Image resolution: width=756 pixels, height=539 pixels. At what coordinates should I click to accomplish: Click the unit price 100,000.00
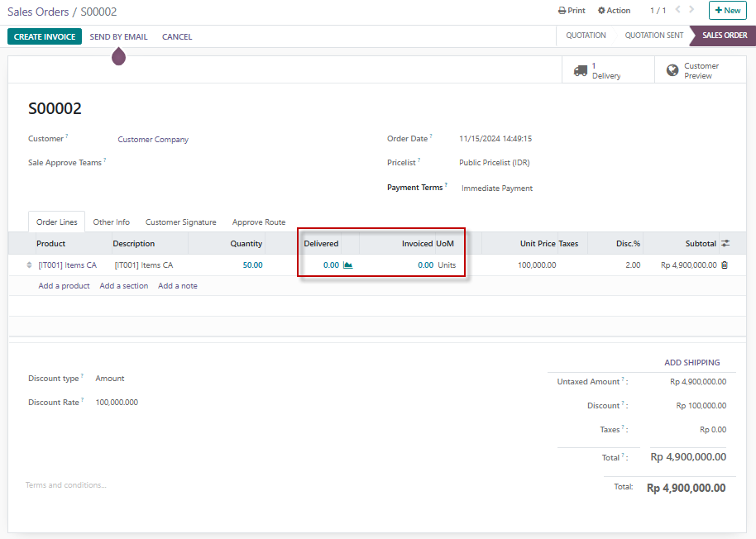click(537, 265)
